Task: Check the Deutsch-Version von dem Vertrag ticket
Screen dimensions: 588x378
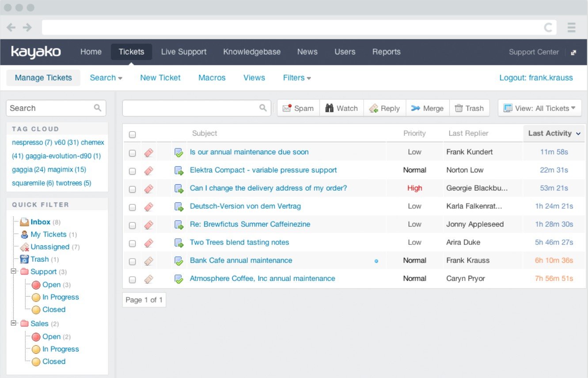Action: pos(132,207)
